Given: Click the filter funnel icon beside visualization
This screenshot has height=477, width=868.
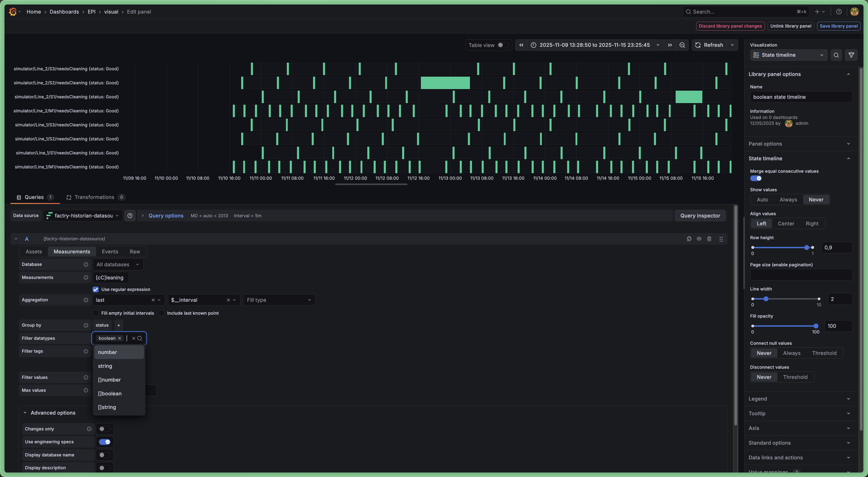Looking at the screenshot, I should pos(851,55).
